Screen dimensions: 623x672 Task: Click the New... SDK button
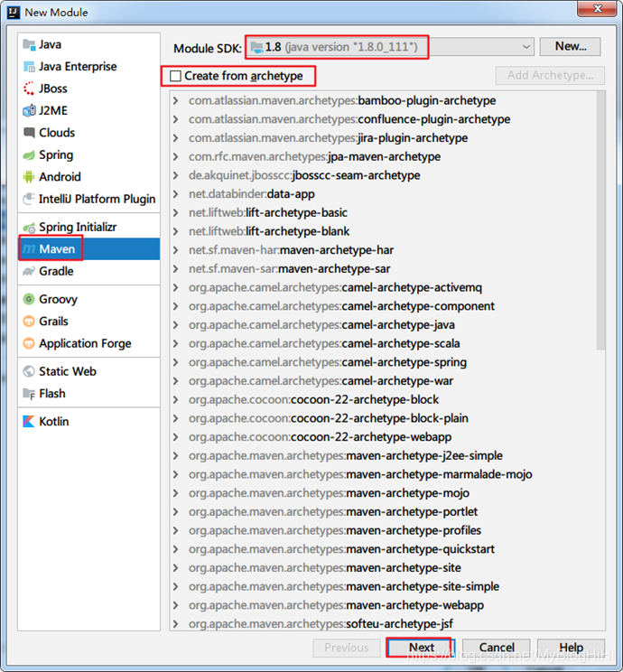pyautogui.click(x=571, y=46)
